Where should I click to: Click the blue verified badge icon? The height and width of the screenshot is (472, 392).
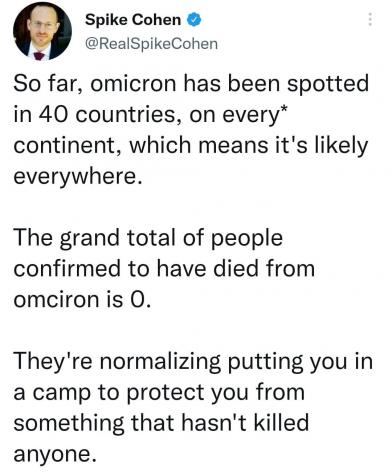point(194,20)
